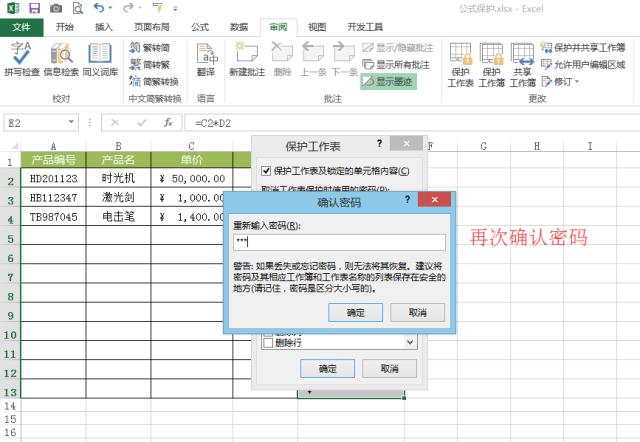Select cell 时光机
The width and height of the screenshot is (640, 442).
[118, 178]
